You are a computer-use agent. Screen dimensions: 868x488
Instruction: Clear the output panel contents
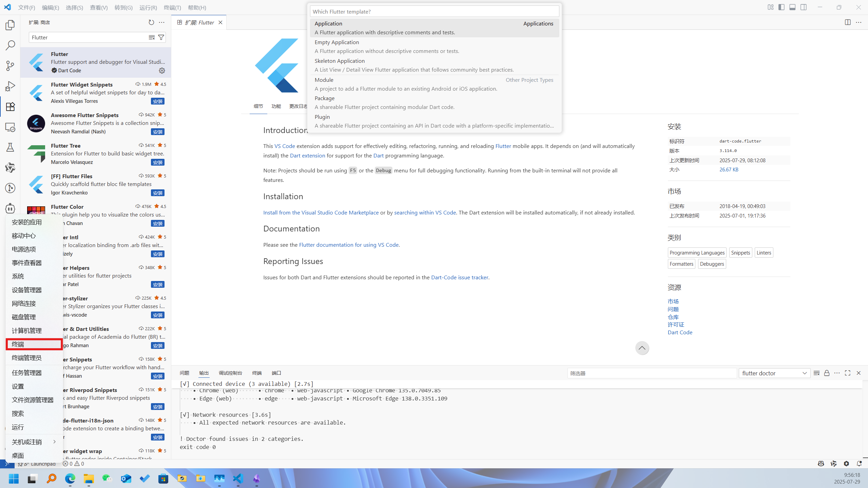(816, 373)
